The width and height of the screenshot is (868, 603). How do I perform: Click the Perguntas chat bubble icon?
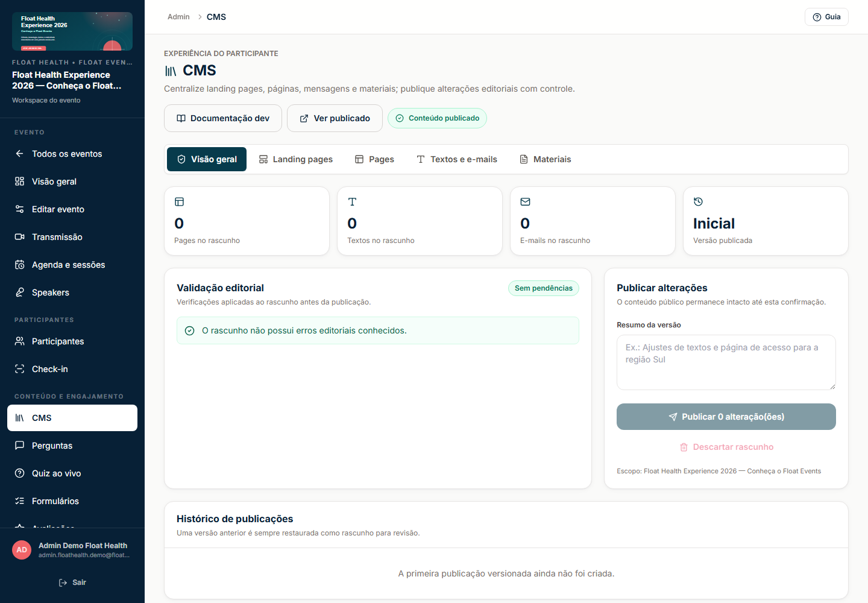pos(19,446)
